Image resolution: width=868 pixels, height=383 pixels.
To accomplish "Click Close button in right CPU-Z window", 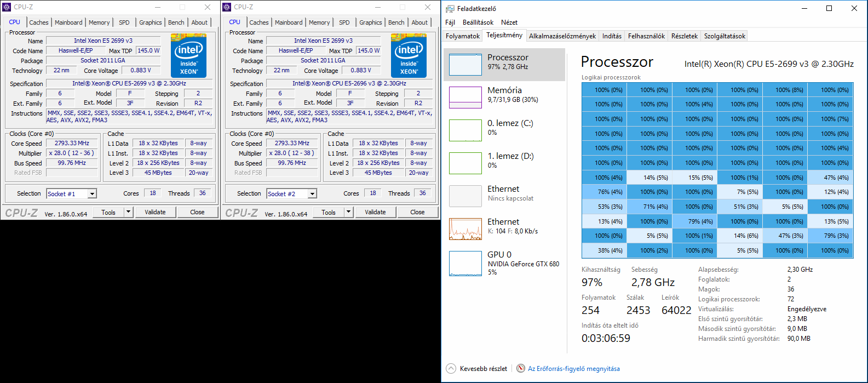I will click(x=417, y=212).
